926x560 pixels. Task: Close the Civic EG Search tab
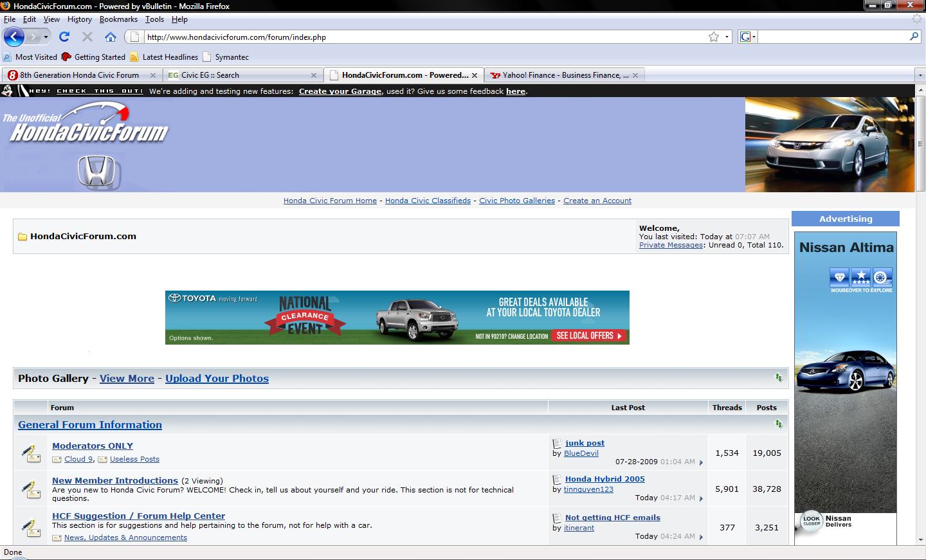click(314, 75)
